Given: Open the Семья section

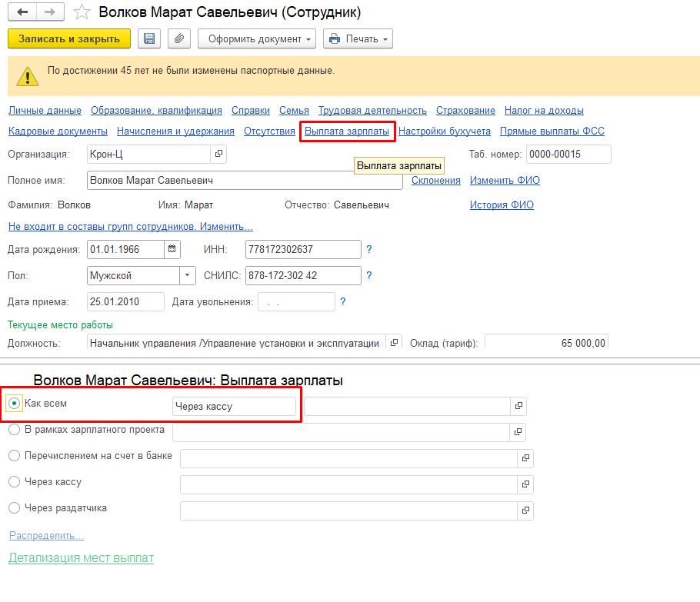Looking at the screenshot, I should coord(294,110).
